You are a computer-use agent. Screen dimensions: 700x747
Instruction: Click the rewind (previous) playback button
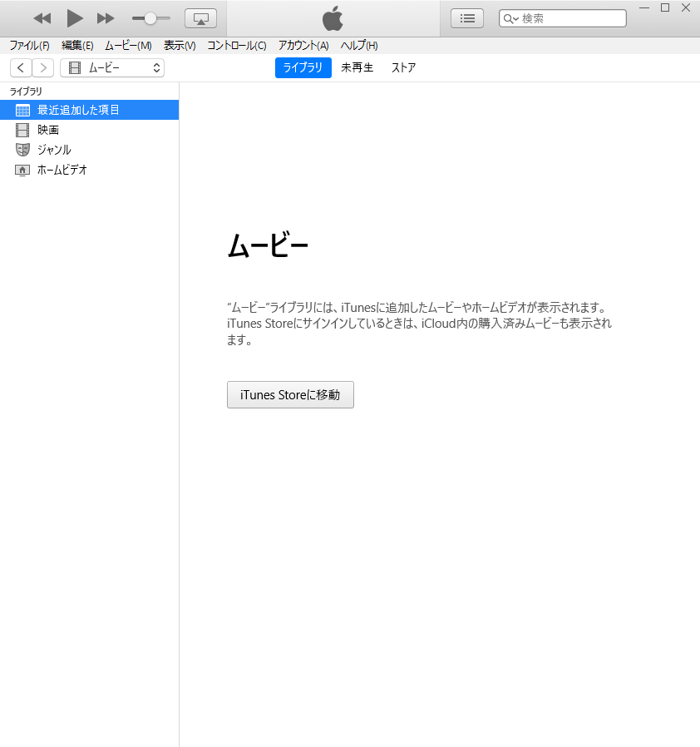point(42,18)
